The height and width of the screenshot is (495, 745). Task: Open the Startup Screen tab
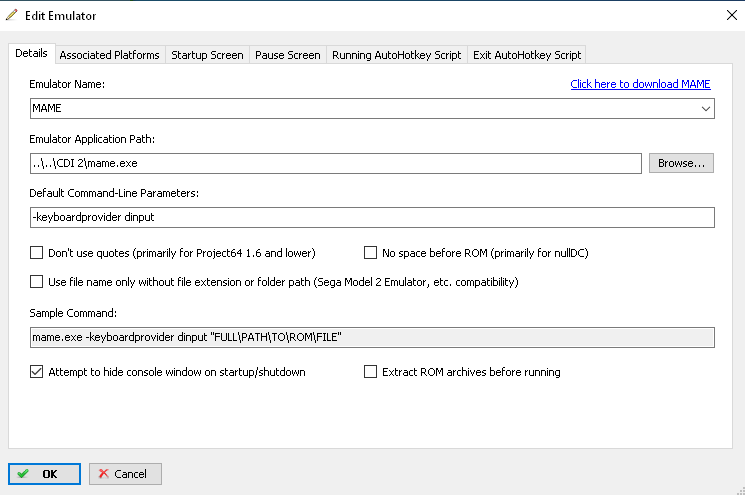(x=207, y=55)
